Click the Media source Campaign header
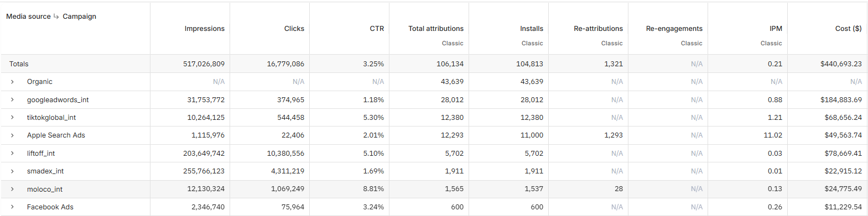 pos(51,17)
